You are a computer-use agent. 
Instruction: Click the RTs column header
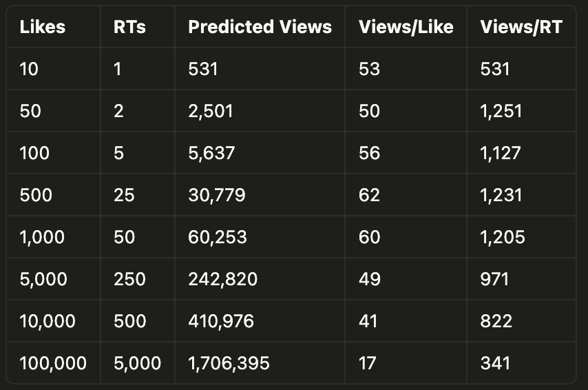tap(129, 27)
